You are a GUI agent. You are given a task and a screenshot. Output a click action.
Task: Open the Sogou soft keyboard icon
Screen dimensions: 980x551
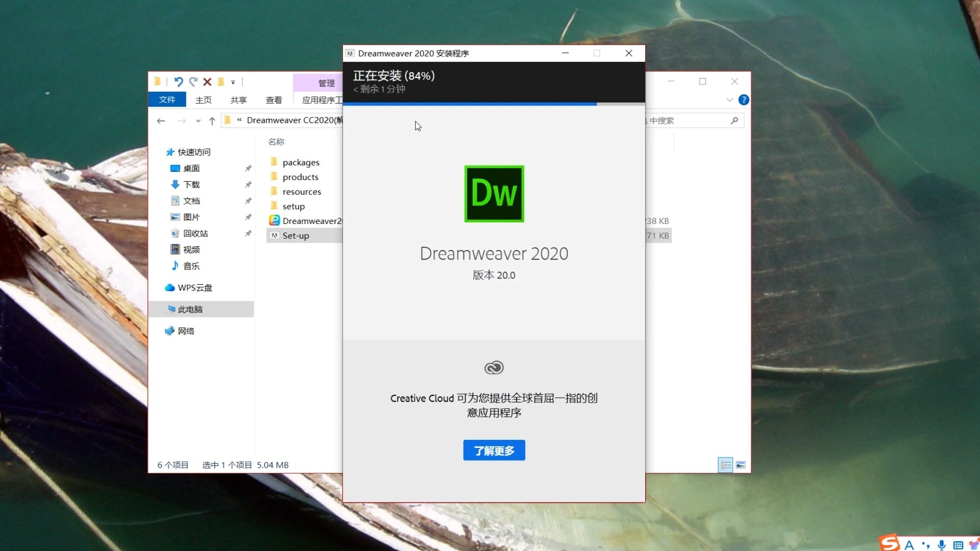pos(958,545)
